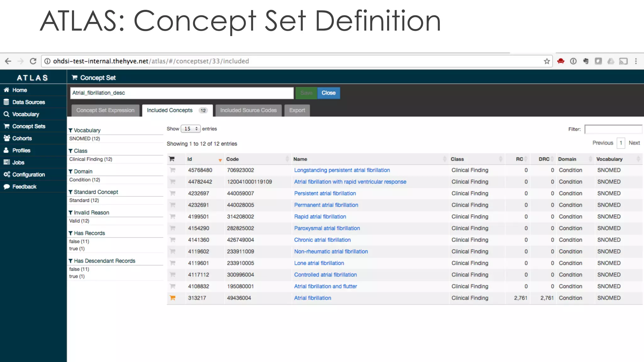Open the Show entries count dropdown
Screen dimensions: 644x362
(191, 129)
